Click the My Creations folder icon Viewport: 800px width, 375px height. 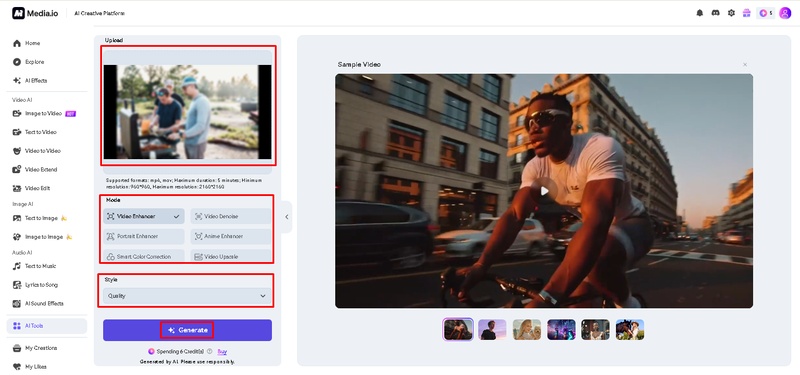click(17, 348)
